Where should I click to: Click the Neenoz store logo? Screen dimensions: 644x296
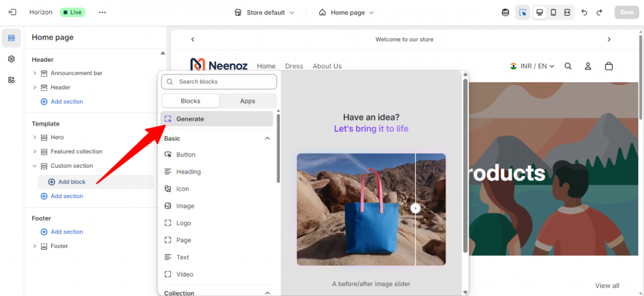[x=218, y=65]
